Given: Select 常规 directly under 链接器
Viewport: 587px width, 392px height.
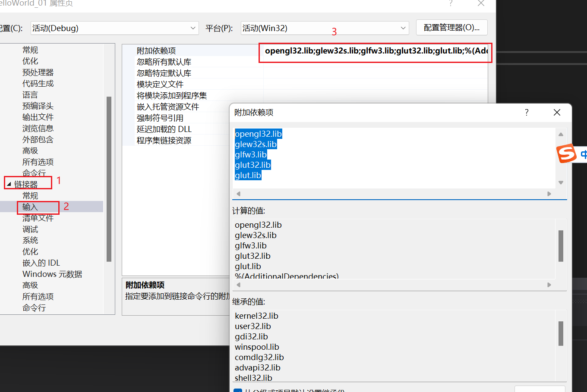Looking at the screenshot, I should (x=30, y=195).
